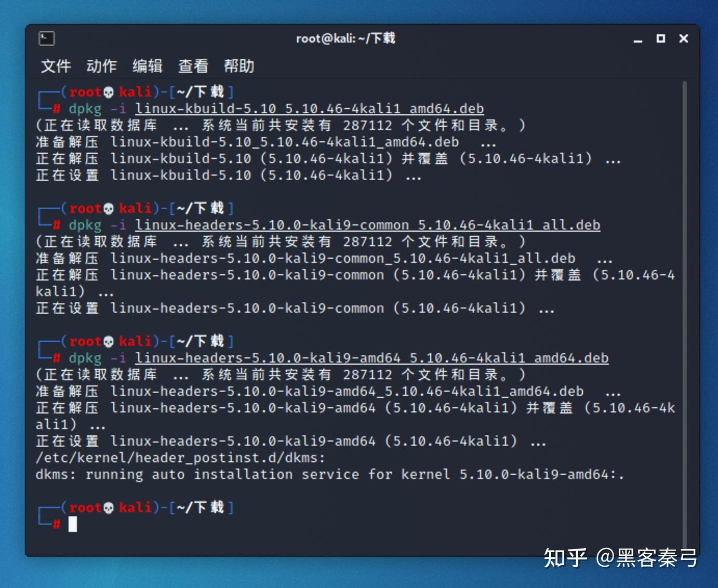Select the 动作 menu item
The image size is (718, 588).
(102, 66)
